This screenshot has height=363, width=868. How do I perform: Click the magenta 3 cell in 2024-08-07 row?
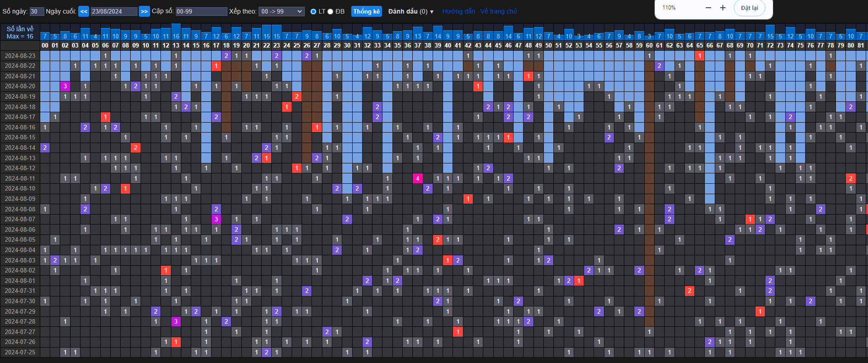[x=216, y=219]
